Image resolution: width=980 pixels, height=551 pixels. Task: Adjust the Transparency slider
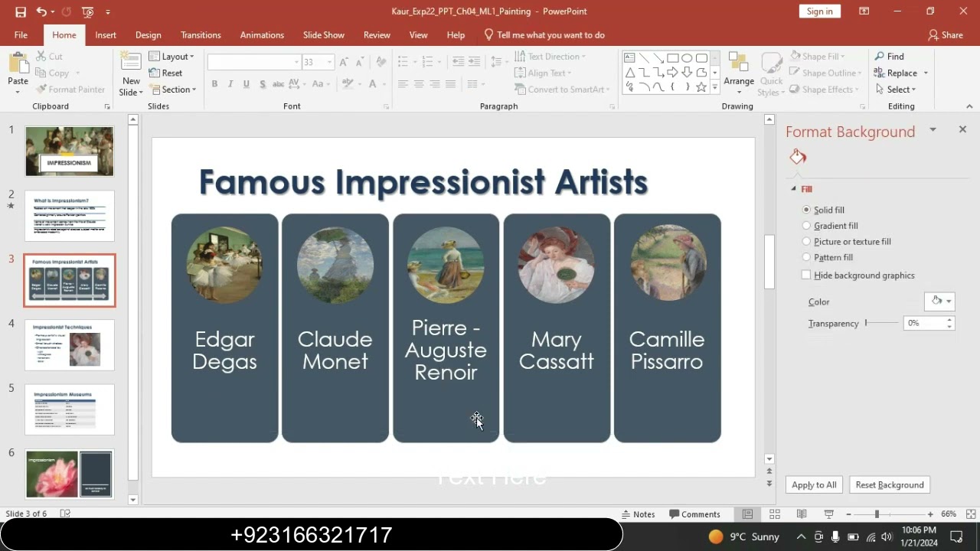click(881, 324)
